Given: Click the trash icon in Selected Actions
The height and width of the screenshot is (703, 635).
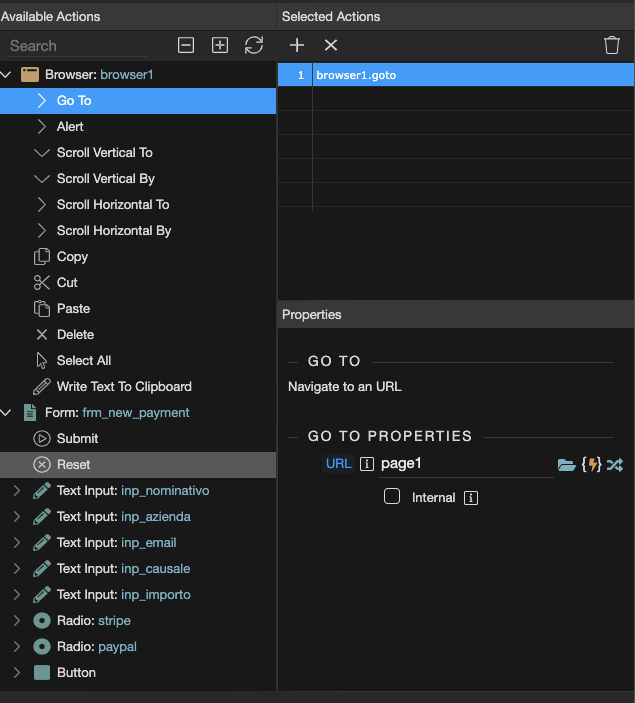Looking at the screenshot, I should point(612,45).
